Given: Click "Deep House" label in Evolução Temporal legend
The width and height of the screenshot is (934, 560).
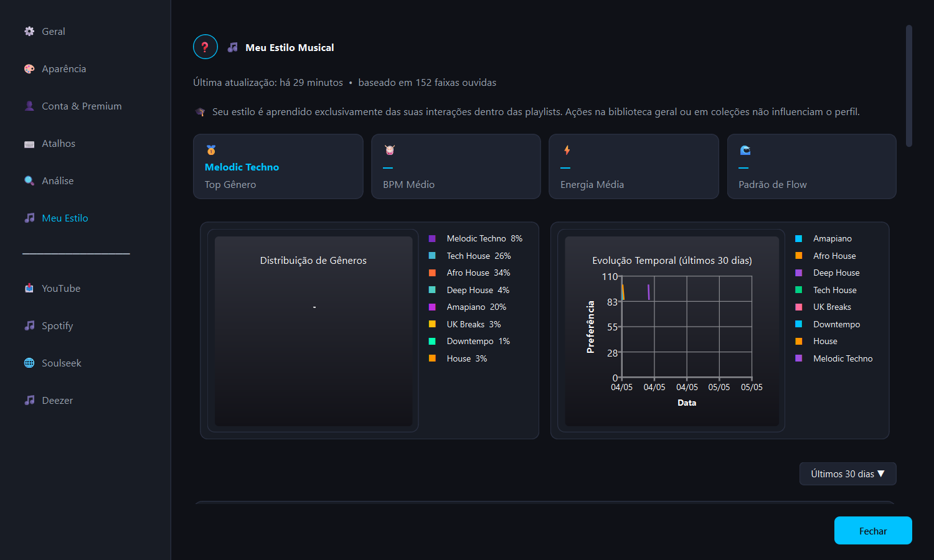Looking at the screenshot, I should tap(836, 273).
